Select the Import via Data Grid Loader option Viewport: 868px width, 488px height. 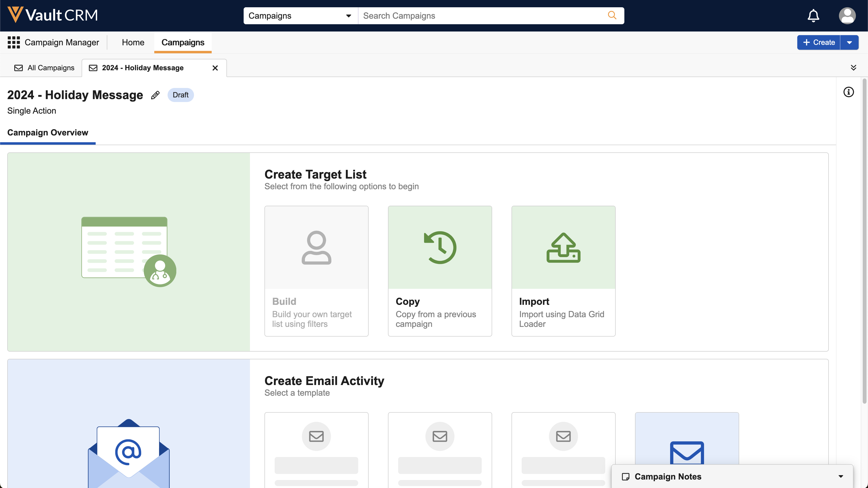tap(563, 271)
